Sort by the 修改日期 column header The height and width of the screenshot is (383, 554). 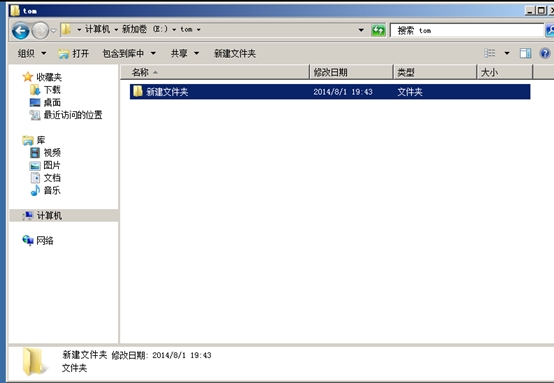click(x=352, y=72)
